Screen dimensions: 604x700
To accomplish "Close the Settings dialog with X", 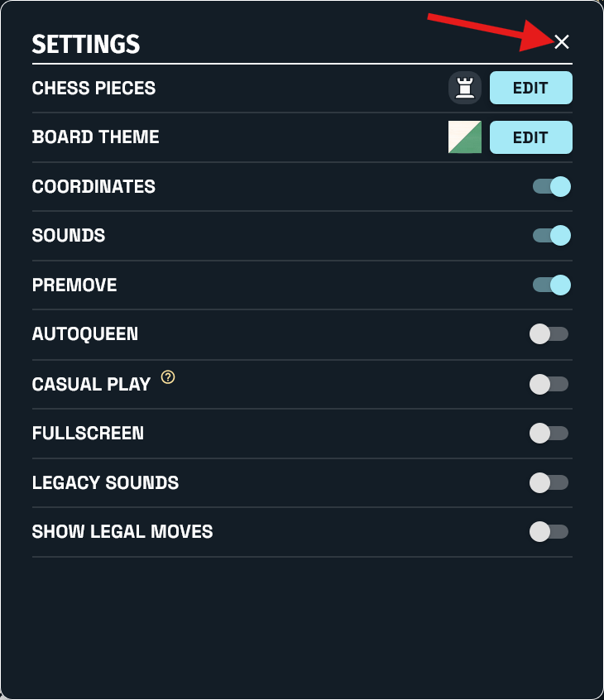I will pos(562,41).
